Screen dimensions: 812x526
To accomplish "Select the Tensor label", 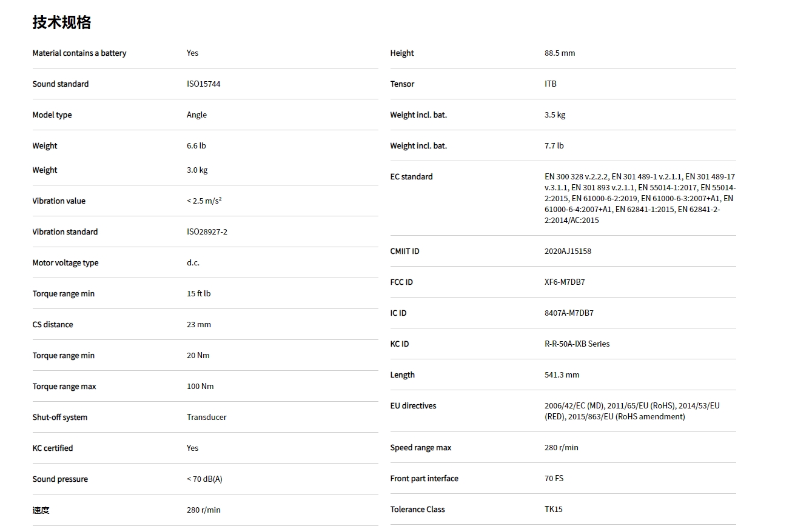I will click(x=402, y=84).
